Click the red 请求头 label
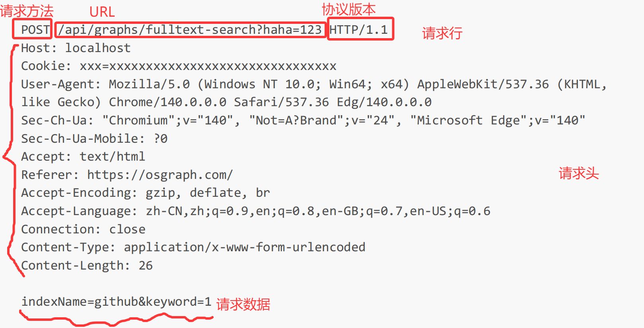 click(x=578, y=173)
